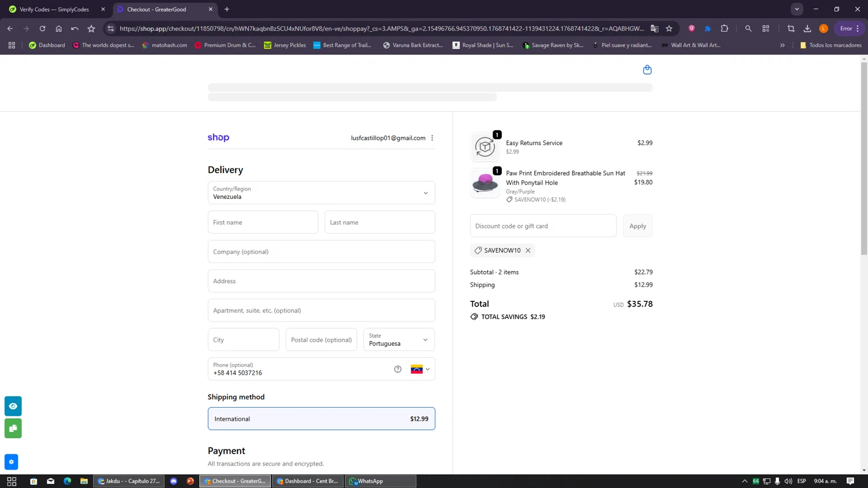Open the three-dot menu beside the email address

tap(432, 138)
